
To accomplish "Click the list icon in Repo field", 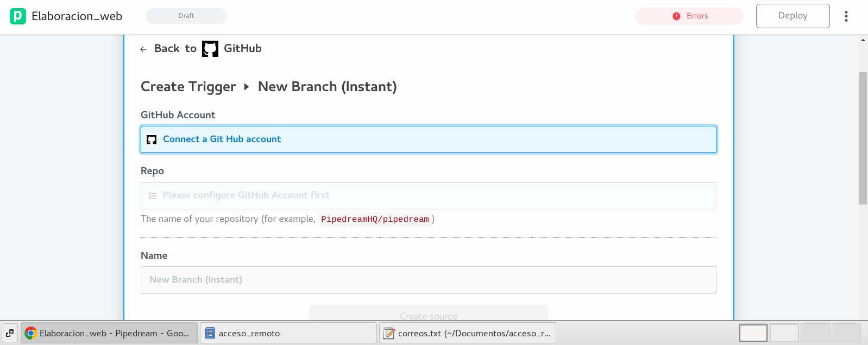I will click(x=153, y=196).
